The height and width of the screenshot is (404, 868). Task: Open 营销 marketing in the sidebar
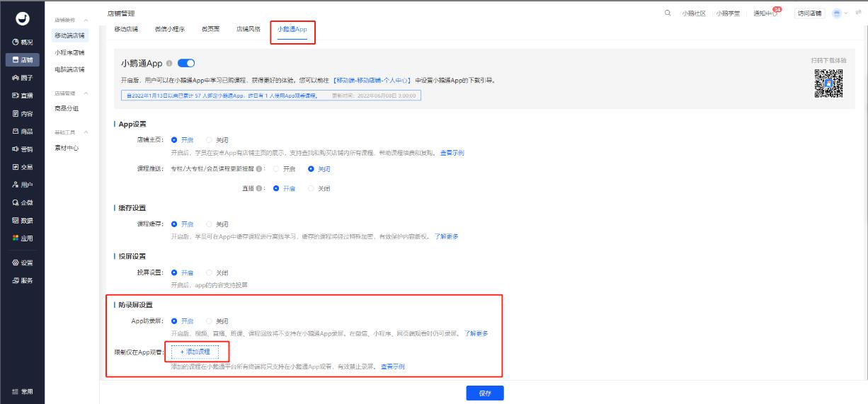coord(22,149)
